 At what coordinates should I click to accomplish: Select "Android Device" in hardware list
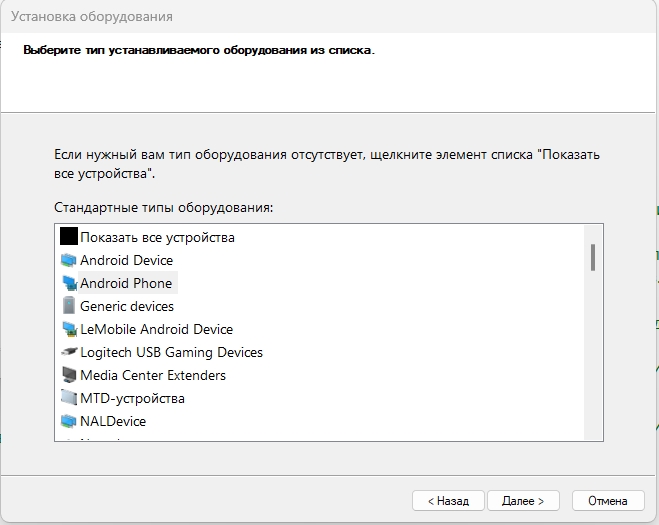pos(127,260)
